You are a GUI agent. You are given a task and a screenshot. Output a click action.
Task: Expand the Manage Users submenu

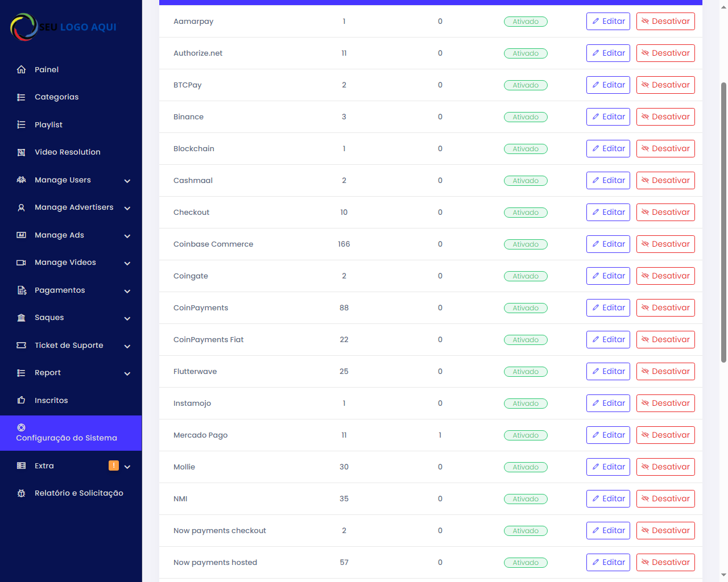[127, 181]
